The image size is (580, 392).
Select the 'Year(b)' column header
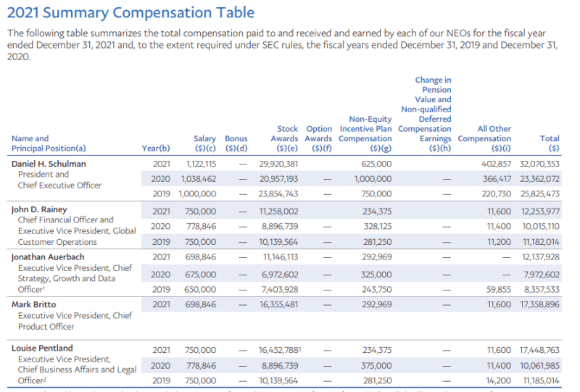pos(156,149)
